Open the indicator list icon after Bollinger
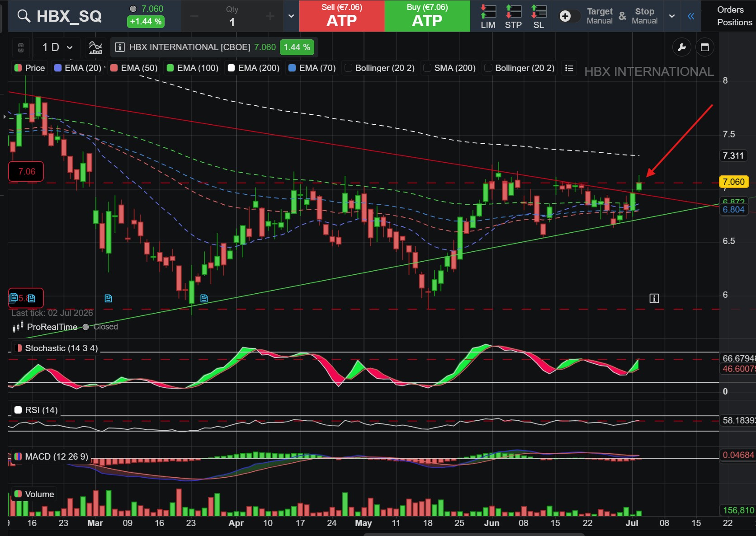The image size is (756, 536). click(x=569, y=68)
